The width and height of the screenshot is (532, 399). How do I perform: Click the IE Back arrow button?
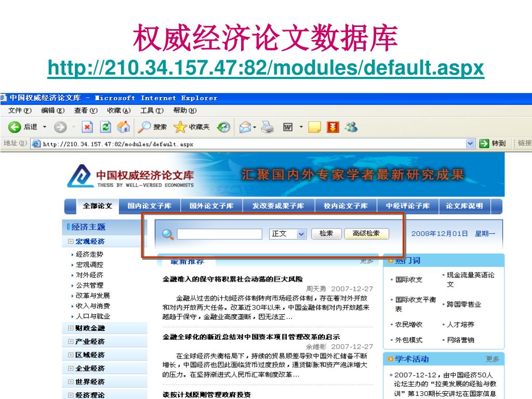point(15,127)
